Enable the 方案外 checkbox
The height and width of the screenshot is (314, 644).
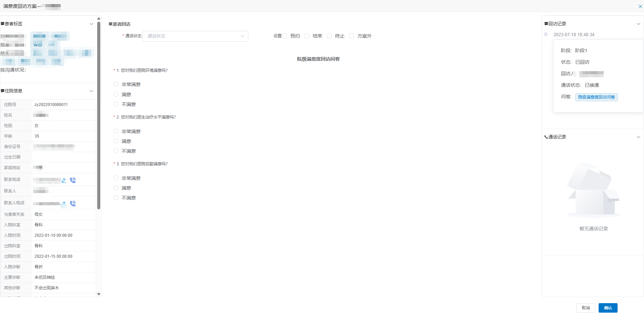[352, 36]
